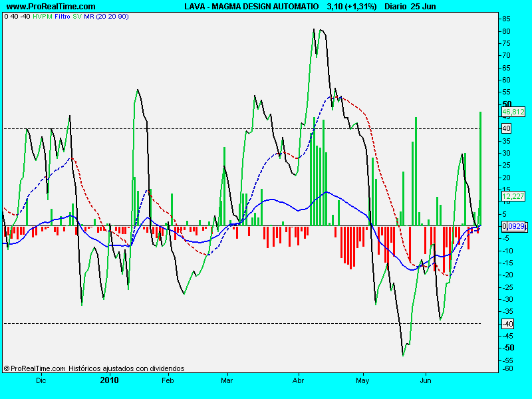Click the -35 y-axis label
Viewport: 532px width, 399px height.
click(507, 311)
